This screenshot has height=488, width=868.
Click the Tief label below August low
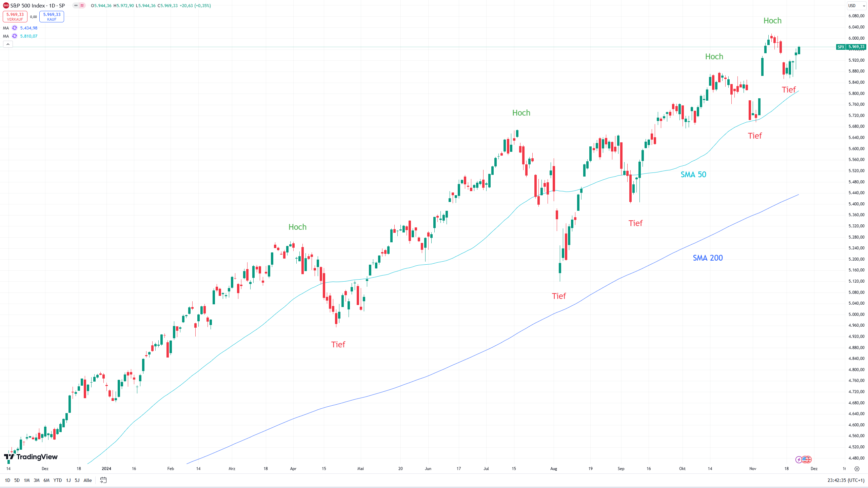click(559, 296)
